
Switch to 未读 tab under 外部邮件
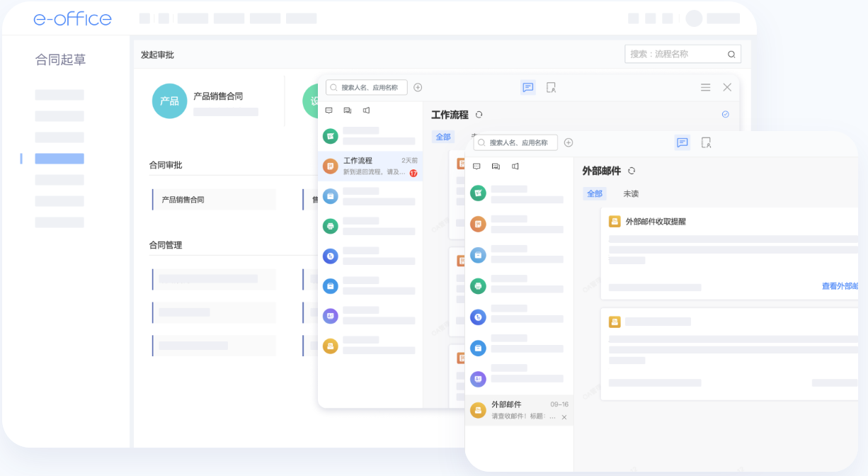pyautogui.click(x=631, y=193)
